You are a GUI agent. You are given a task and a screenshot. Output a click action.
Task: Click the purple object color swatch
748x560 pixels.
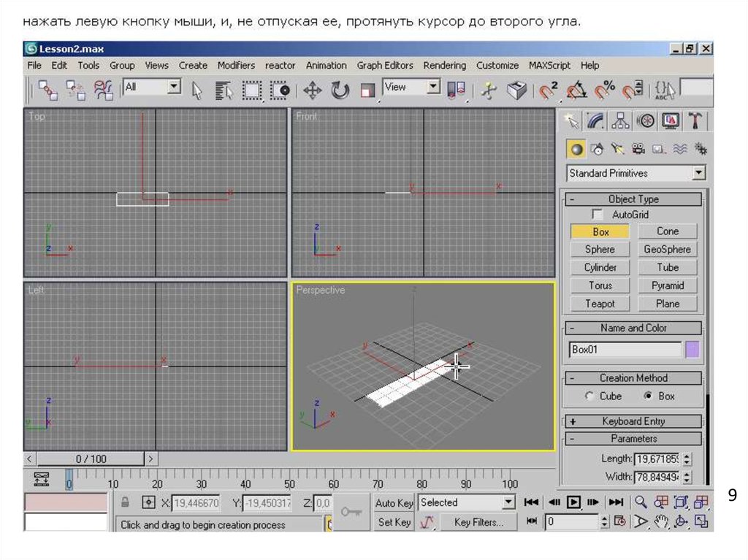pyautogui.click(x=692, y=350)
